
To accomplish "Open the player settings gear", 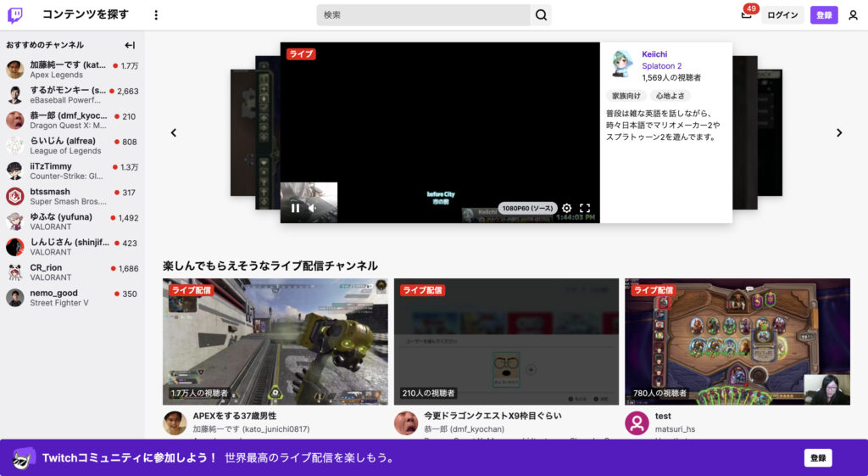I will click(x=566, y=208).
